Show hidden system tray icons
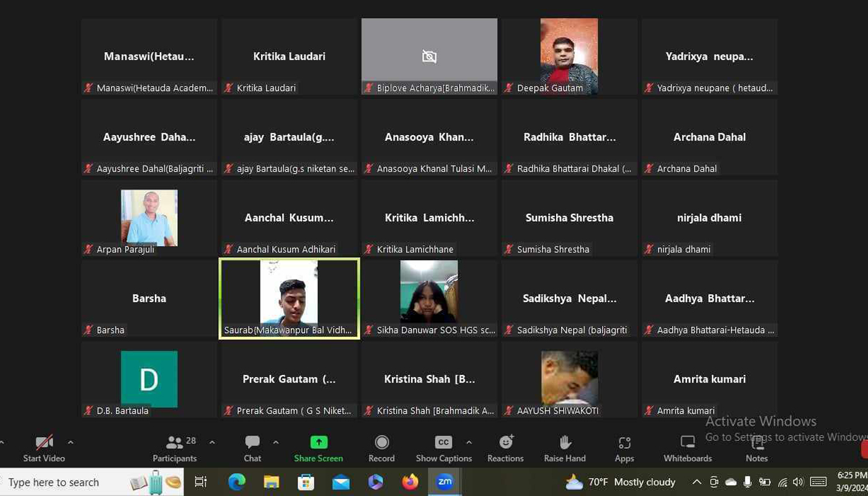Viewport: 868px width, 496px height. coord(697,482)
